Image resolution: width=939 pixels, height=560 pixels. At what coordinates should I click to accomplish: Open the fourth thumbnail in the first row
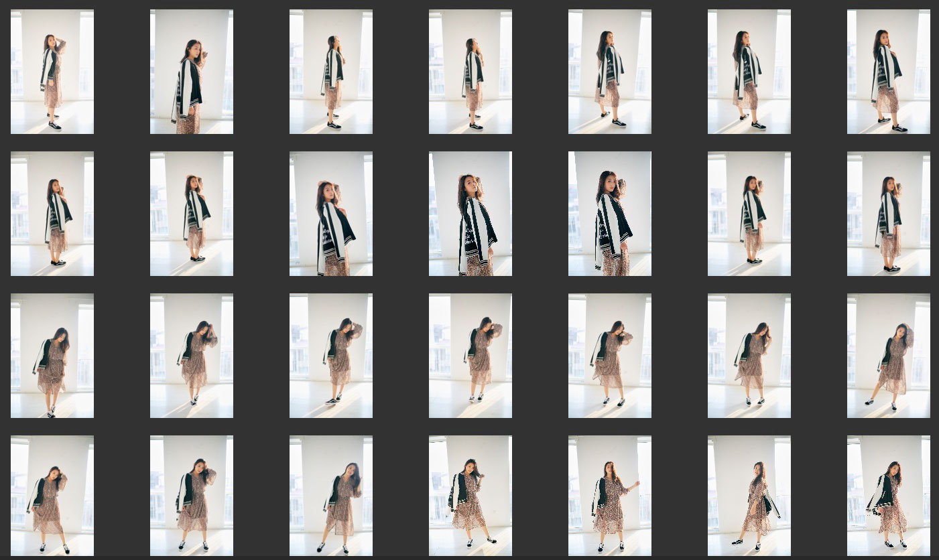click(471, 72)
